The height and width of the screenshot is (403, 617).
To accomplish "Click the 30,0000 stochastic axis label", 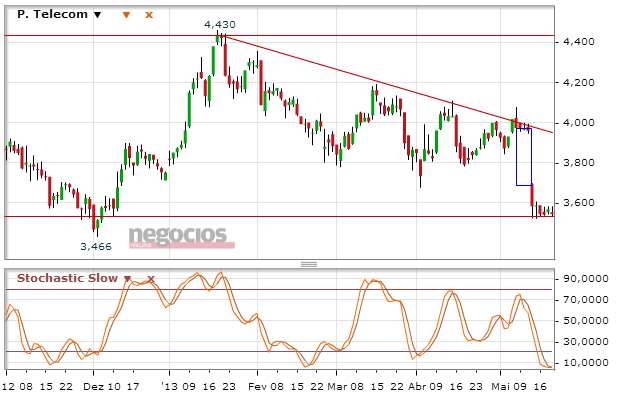I will pyautogui.click(x=586, y=342).
